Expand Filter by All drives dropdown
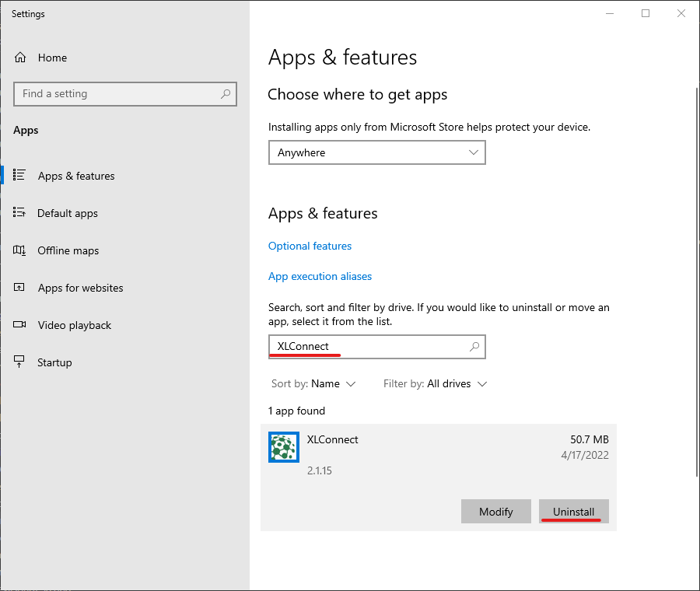 click(x=436, y=383)
